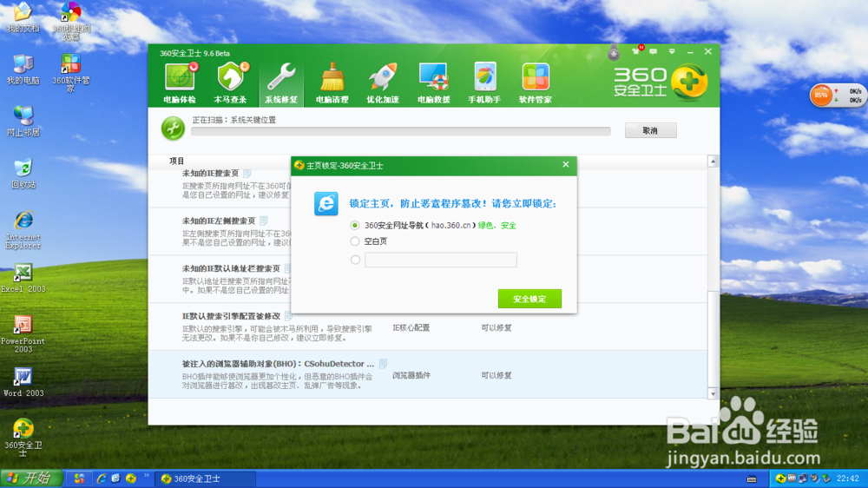Click the volume tray icon
The image size is (868, 488).
815,478
